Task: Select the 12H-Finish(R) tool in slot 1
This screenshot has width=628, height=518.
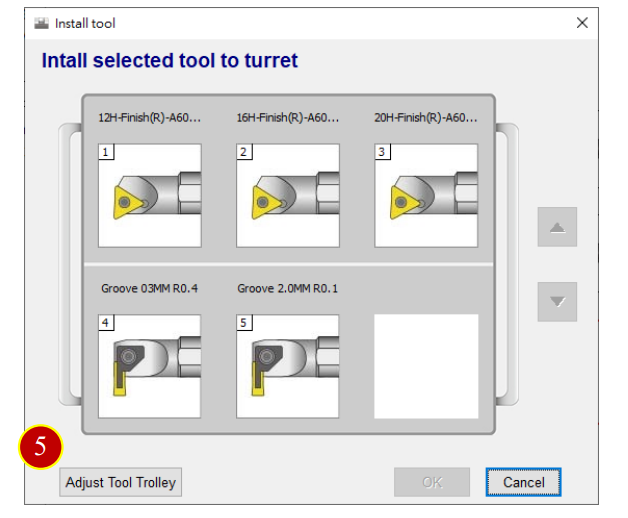Action: point(150,196)
